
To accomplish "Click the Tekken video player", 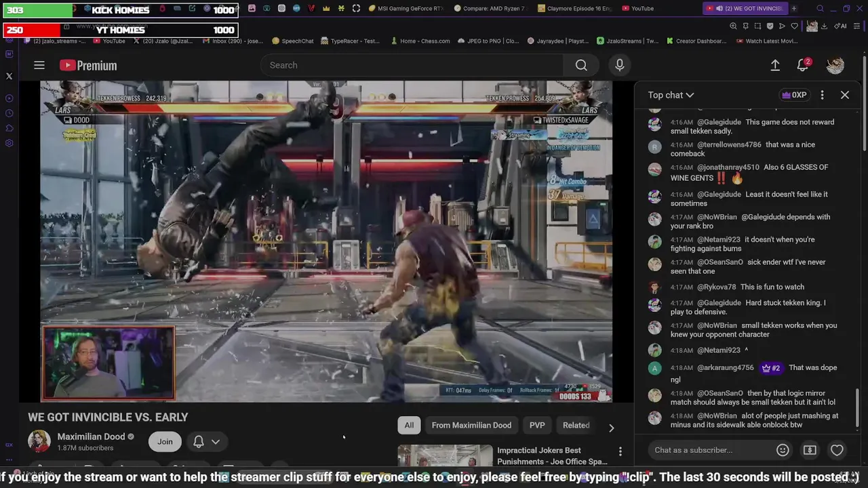I will click(325, 241).
